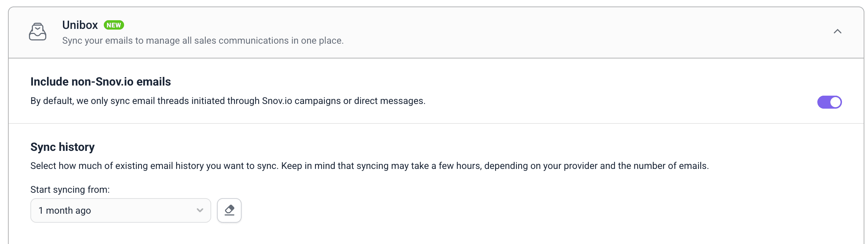
Task: Click the eraser icon beside the sync dropdown
Action: tap(229, 210)
